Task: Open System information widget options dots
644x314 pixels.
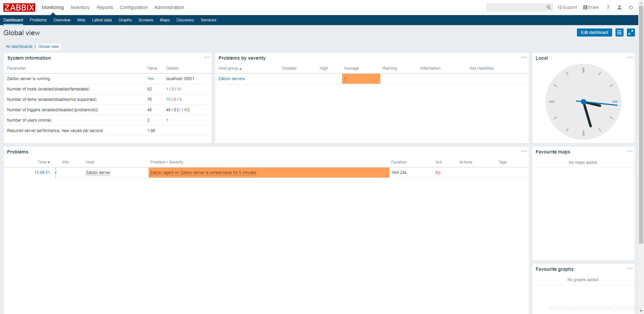Action: pos(207,57)
